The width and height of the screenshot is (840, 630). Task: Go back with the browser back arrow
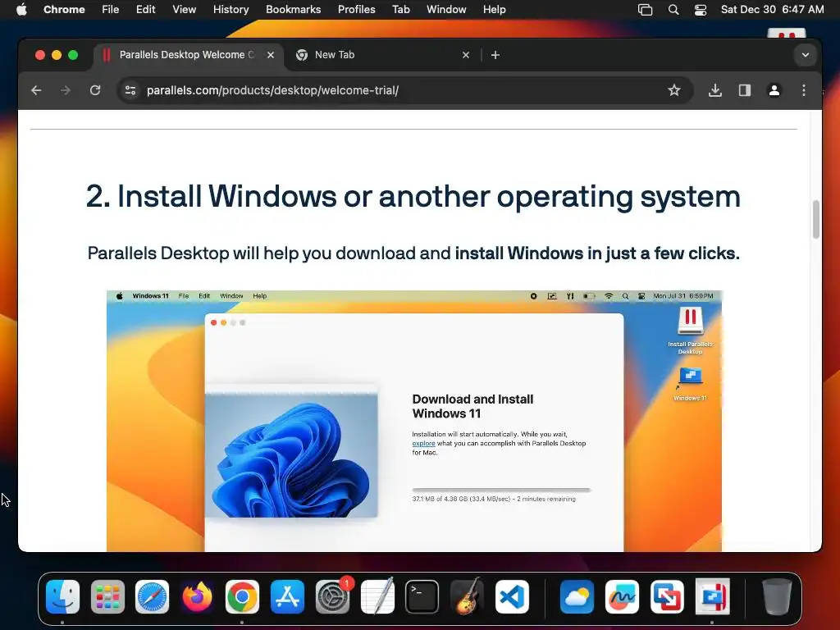[x=36, y=90]
